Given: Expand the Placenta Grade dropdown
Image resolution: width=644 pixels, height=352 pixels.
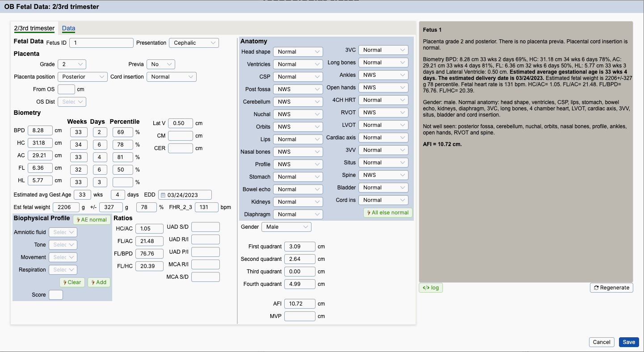Looking at the screenshot, I should [72, 64].
